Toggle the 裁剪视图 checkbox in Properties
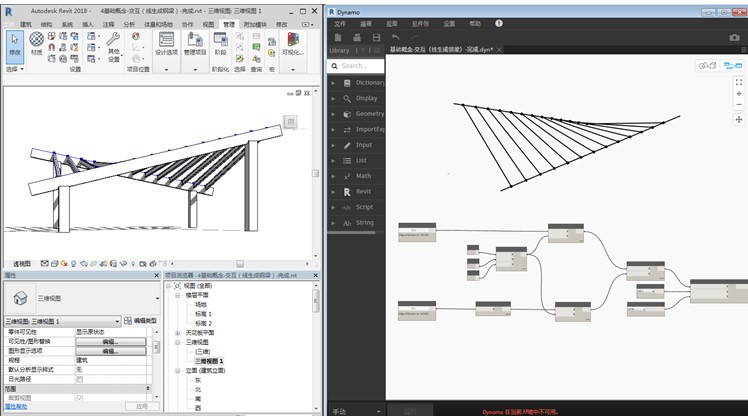 click(x=80, y=398)
